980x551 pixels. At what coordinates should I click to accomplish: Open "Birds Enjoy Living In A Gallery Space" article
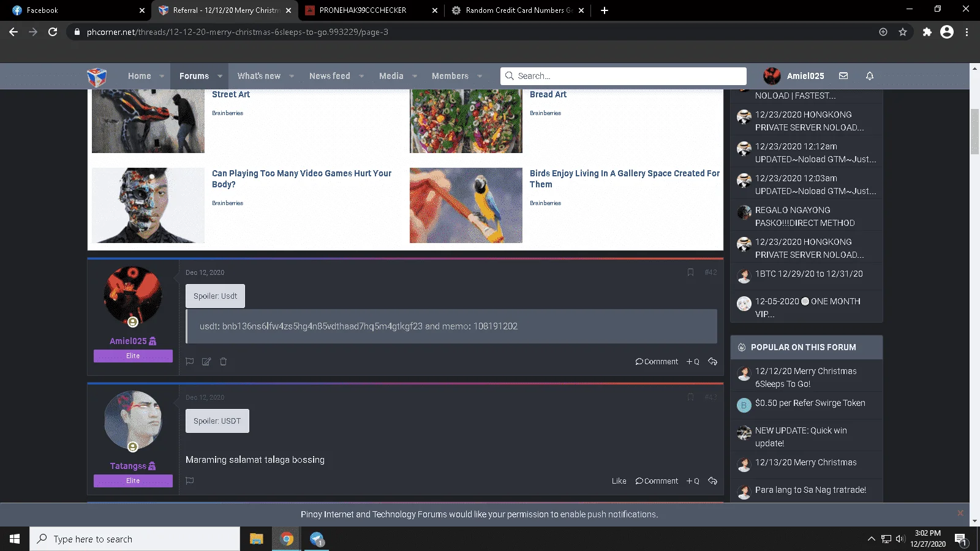[x=625, y=179]
